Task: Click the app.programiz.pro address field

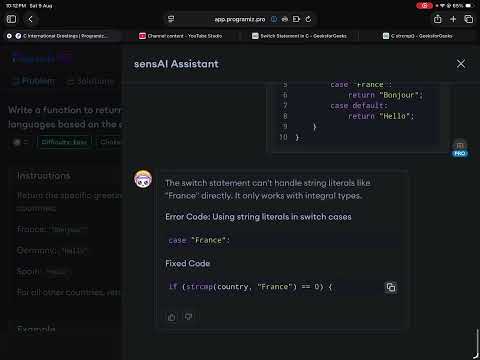Action: 240,19
